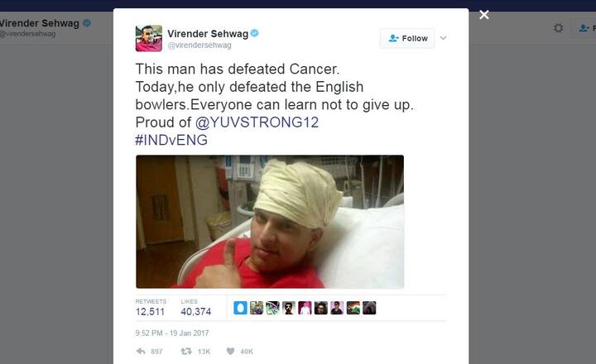596x364 pixels.
Task: Click Virender Sehwag's profile avatar
Action: pyautogui.click(x=149, y=38)
